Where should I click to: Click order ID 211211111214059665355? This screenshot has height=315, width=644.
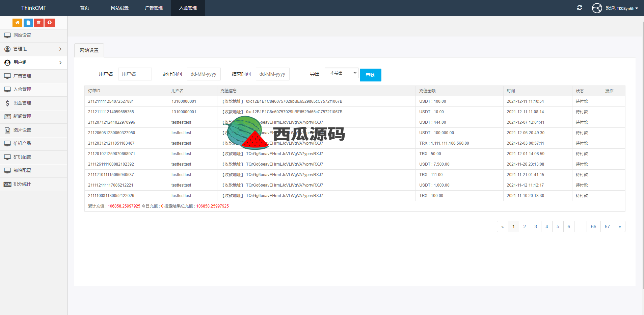tap(111, 112)
